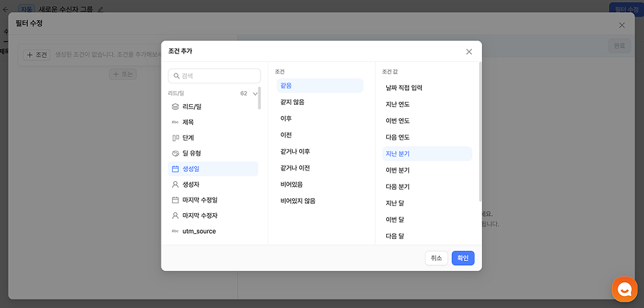Click the 리드/딜 layers icon
This screenshot has width=644, height=308.
tap(176, 107)
